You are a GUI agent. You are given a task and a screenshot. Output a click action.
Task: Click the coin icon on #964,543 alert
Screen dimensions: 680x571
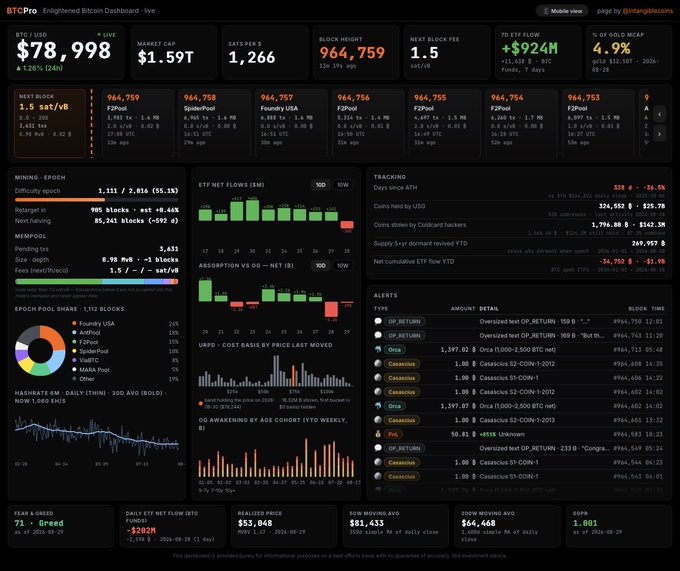378,476
